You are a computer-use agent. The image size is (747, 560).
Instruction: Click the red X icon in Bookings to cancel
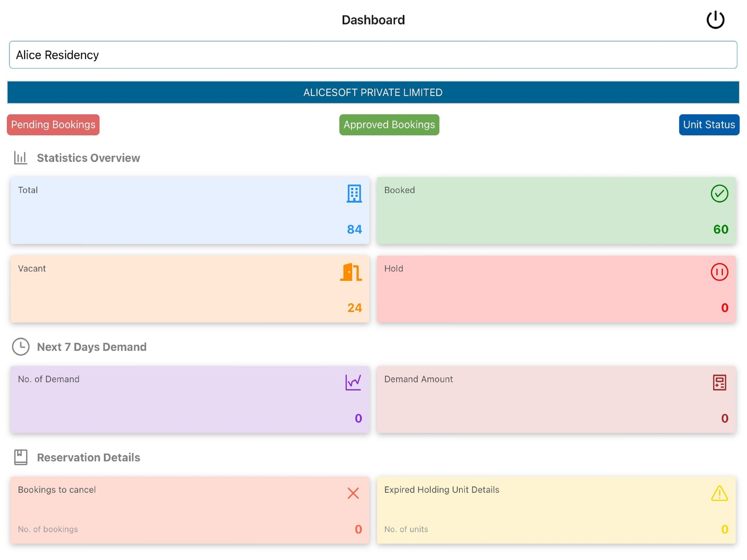click(353, 493)
